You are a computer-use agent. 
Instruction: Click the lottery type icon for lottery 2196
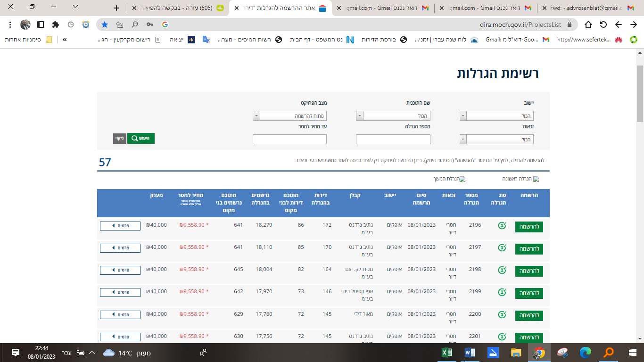(x=502, y=225)
